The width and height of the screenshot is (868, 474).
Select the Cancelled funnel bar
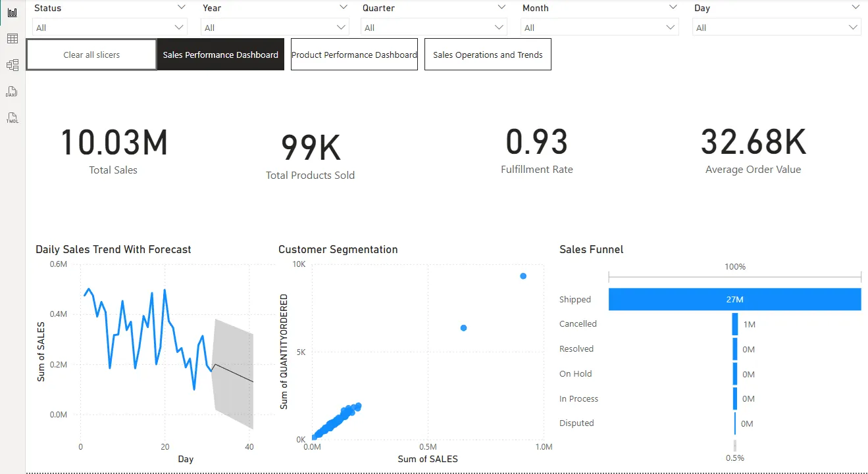(x=735, y=323)
